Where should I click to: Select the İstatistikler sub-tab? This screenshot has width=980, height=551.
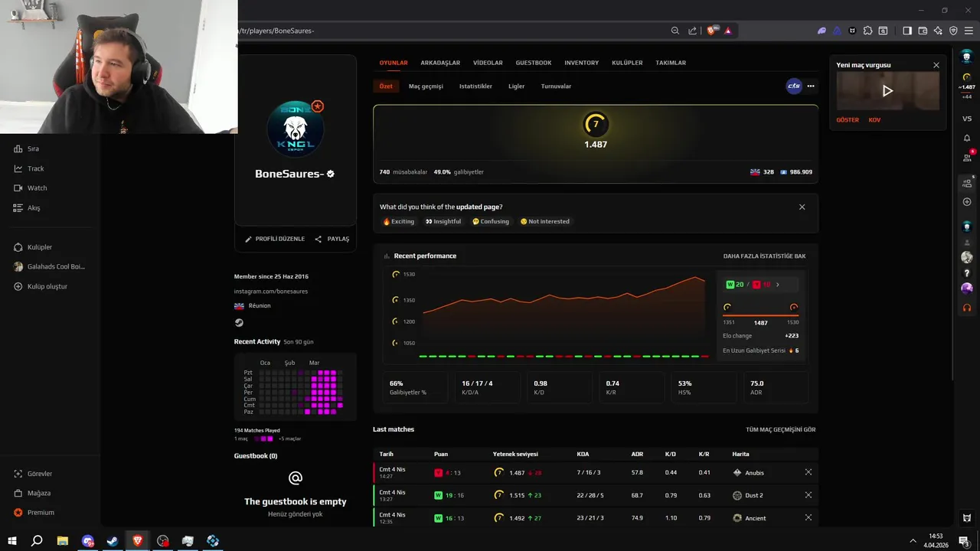(x=475, y=86)
